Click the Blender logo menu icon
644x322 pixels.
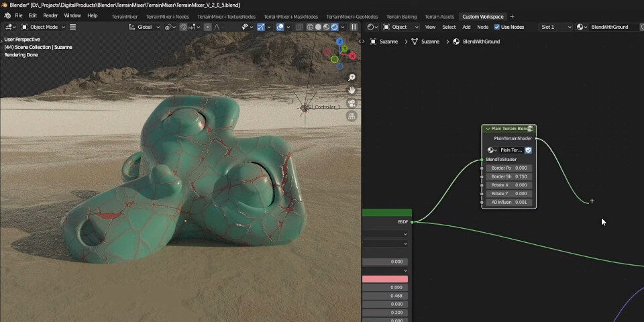[7, 15]
